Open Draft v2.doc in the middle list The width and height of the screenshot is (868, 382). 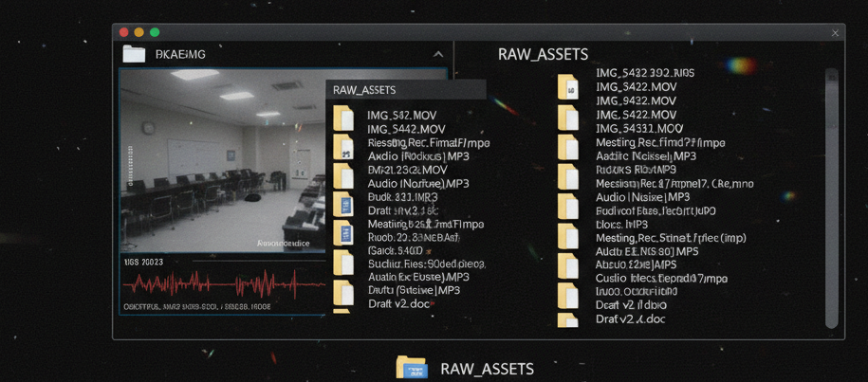click(399, 303)
